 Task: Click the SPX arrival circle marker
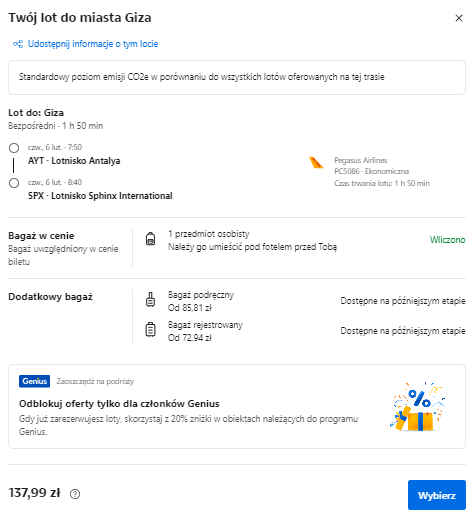click(14, 183)
